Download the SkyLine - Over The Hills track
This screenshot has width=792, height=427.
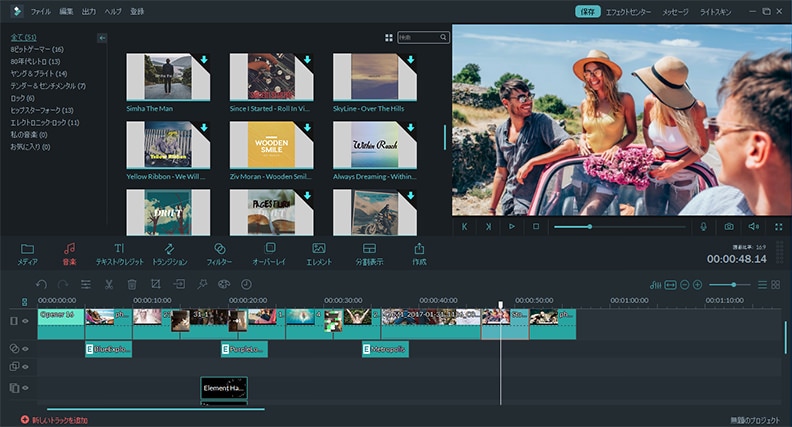point(411,60)
